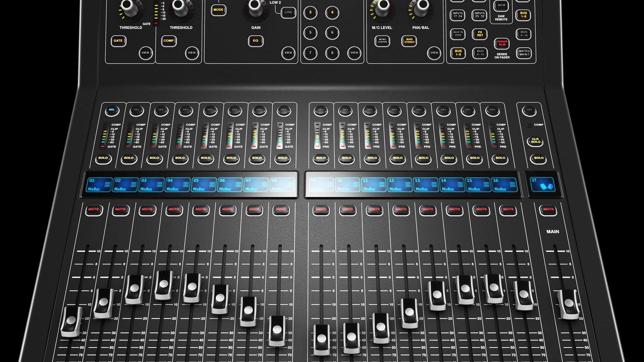Screen dimensions: 644x362
Task: Open VIEW in the main bus section
Action: pyautogui.click(x=434, y=53)
